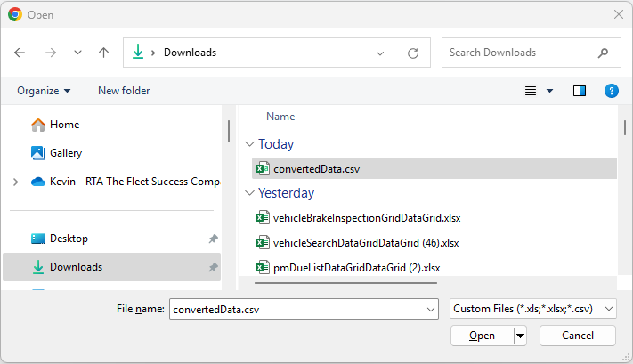633x364 pixels.
Task: Toggle the preview pane icon
Action: click(580, 91)
